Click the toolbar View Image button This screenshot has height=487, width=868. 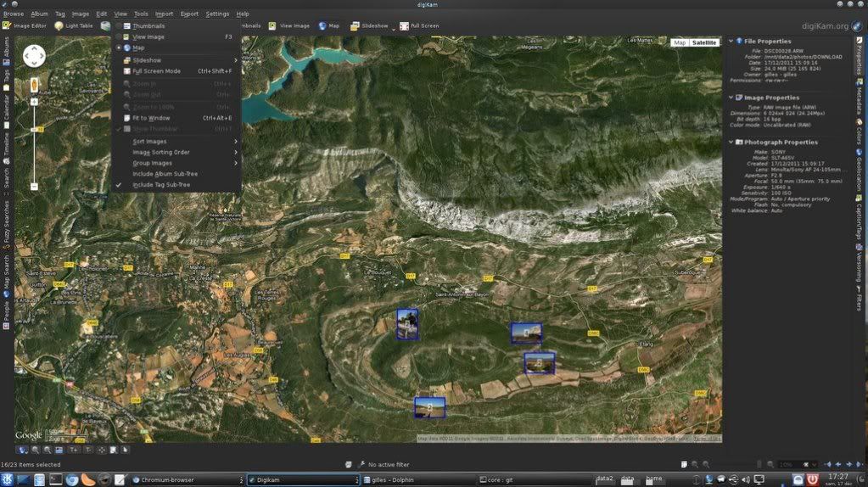(288, 25)
